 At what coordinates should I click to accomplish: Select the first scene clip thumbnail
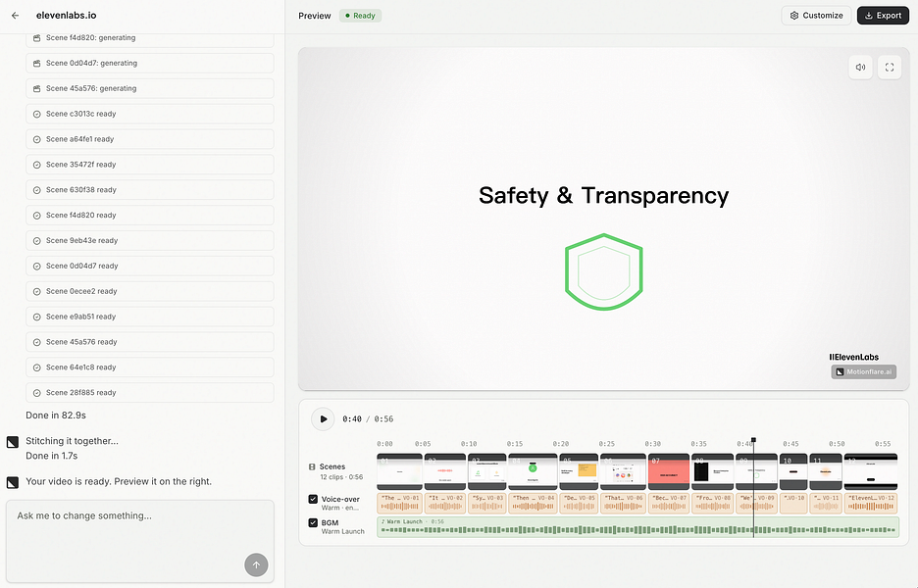click(x=399, y=471)
